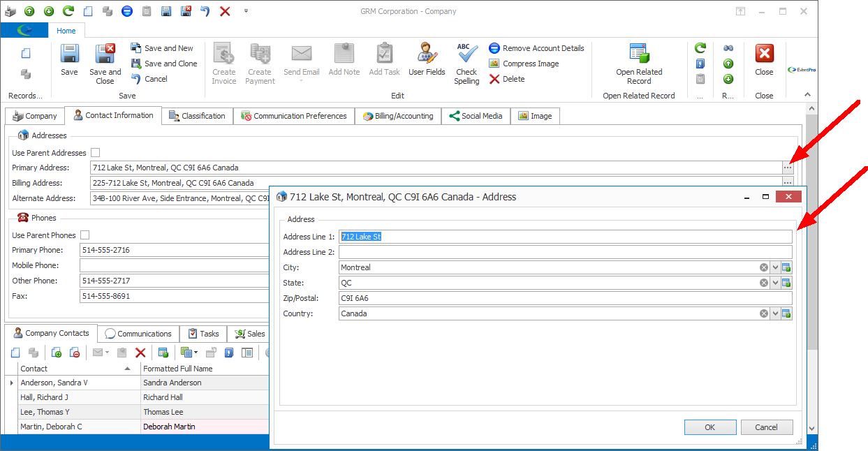Screen dimensions: 868x451
Task: Open the City lookup list icon
Action: [x=787, y=267]
